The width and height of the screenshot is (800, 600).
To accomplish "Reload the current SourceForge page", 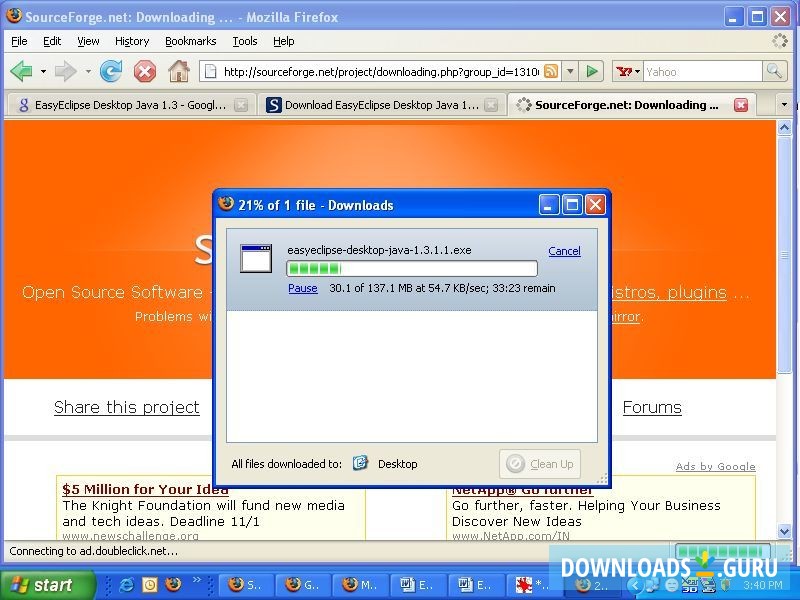I will pyautogui.click(x=111, y=71).
